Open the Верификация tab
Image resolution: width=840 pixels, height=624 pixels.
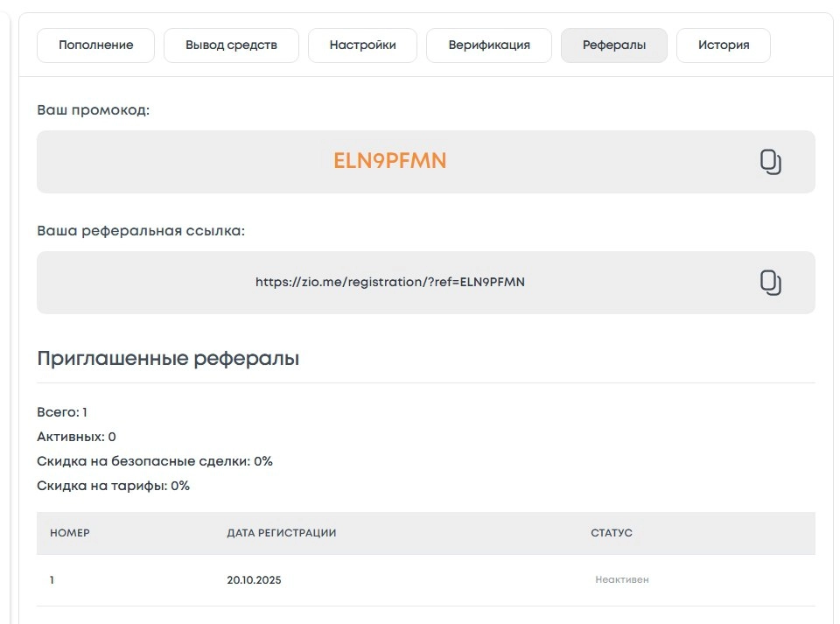click(489, 46)
